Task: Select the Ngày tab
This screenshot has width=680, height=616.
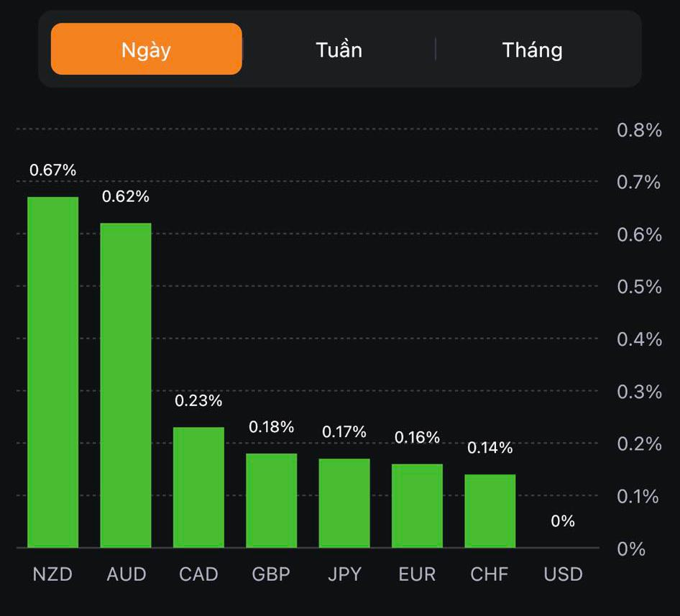Action: click(146, 50)
